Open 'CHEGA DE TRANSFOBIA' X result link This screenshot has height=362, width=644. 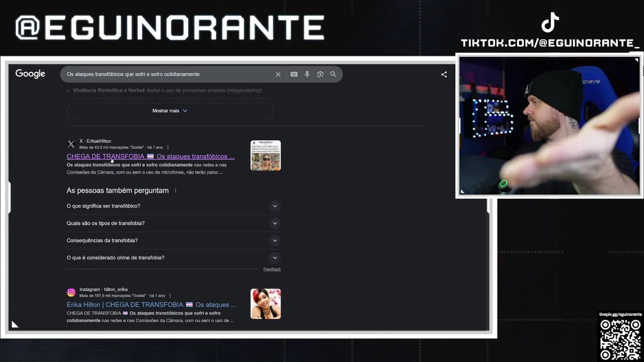pyautogui.click(x=150, y=156)
